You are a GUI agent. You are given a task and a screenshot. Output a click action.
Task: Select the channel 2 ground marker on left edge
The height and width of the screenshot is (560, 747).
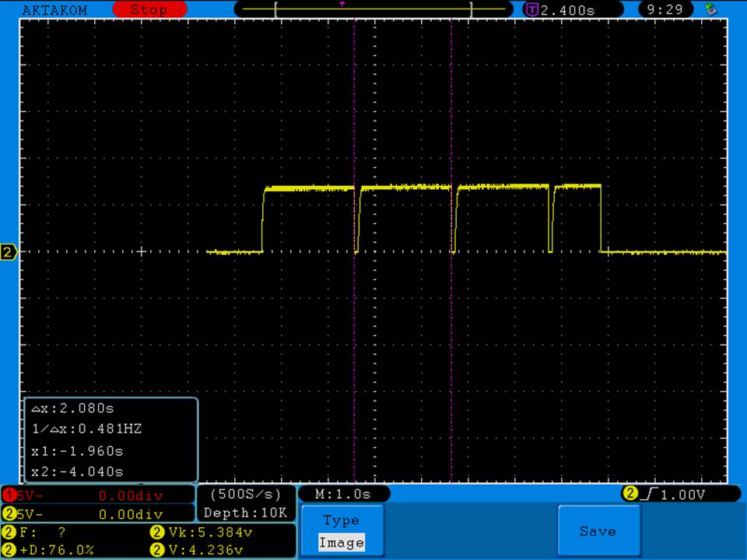point(9,252)
